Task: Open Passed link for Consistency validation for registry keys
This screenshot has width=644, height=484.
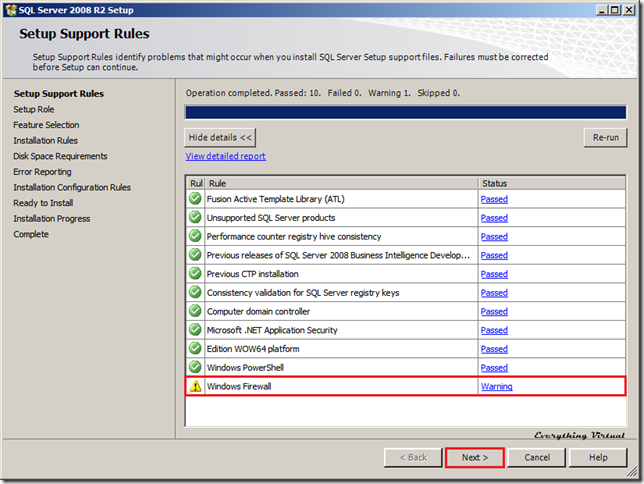Action: (x=494, y=293)
